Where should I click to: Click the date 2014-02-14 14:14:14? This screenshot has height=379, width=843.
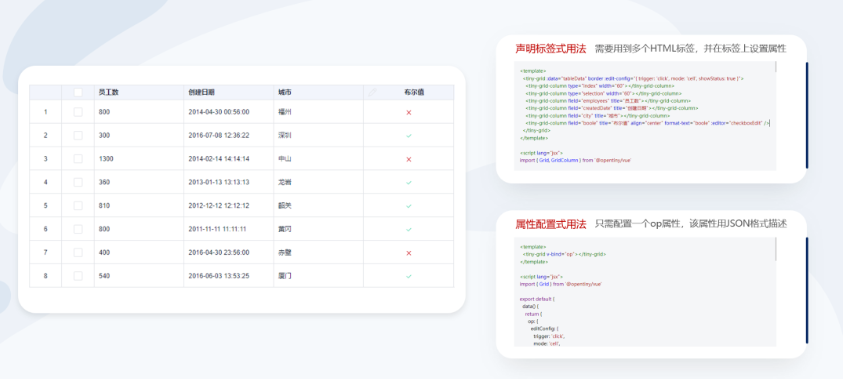[x=219, y=159]
